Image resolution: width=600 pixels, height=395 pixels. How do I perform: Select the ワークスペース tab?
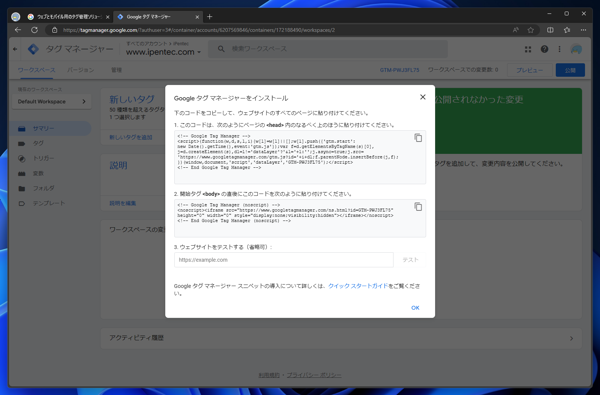coord(36,70)
